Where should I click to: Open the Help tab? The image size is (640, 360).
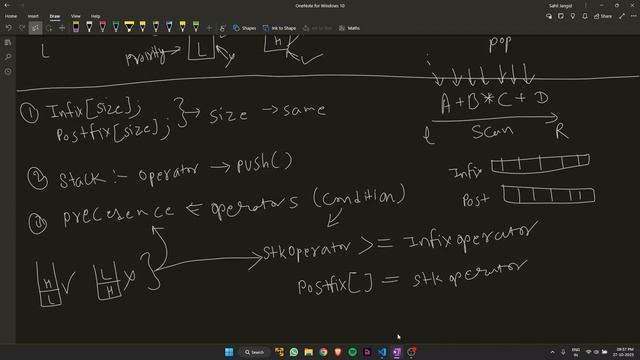pos(96,16)
